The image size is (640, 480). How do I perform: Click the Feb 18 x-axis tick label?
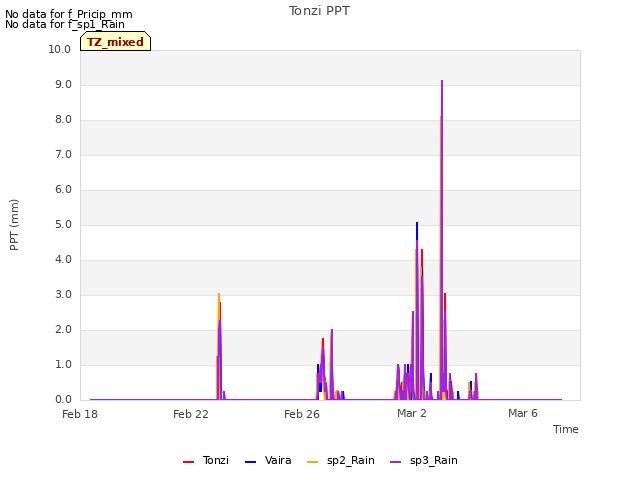point(80,414)
